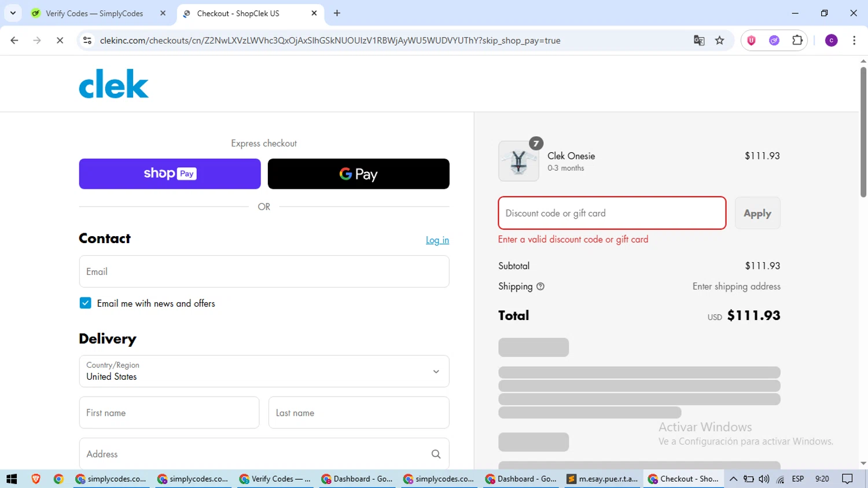The image size is (868, 488).
Task: Click the Wi-Fi network tray icon
Action: tap(781, 479)
